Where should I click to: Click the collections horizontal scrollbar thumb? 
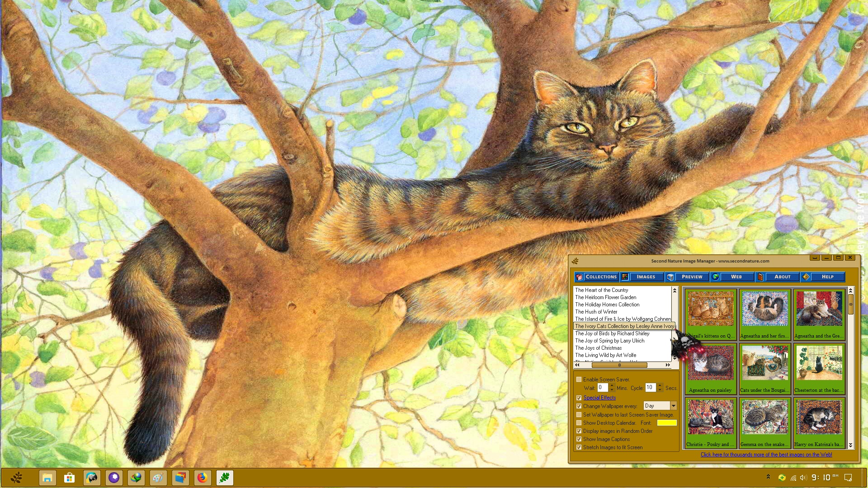click(x=619, y=365)
